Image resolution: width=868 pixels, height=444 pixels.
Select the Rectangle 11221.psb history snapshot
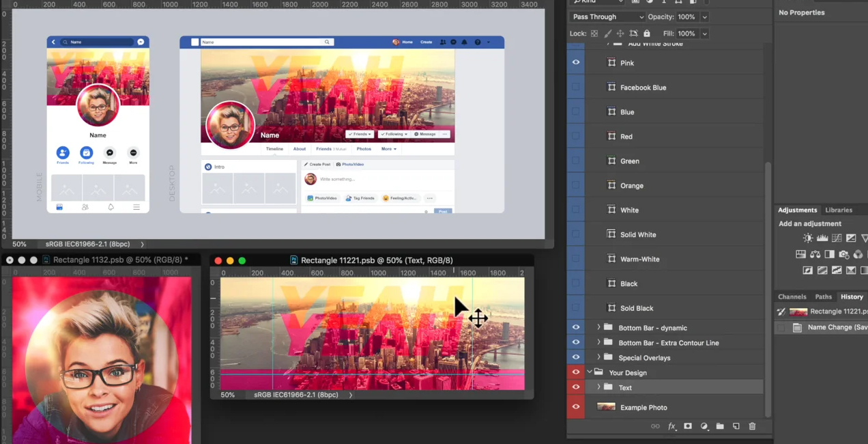822,311
